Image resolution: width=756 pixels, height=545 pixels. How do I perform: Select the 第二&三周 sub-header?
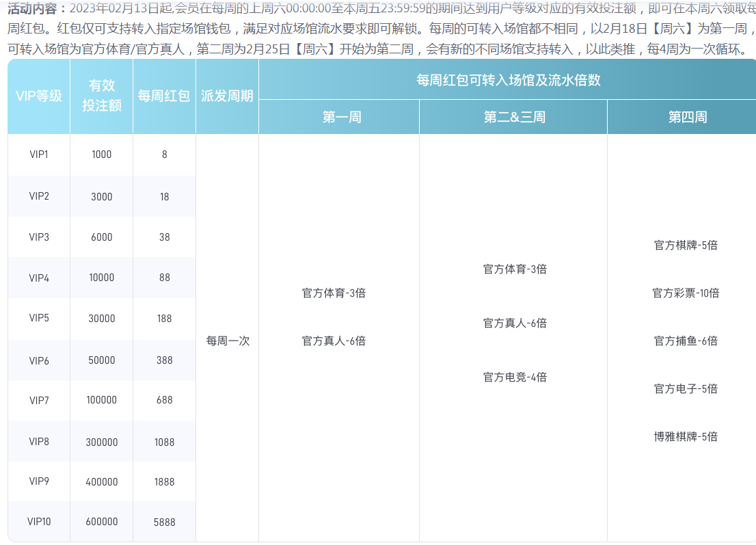[513, 116]
